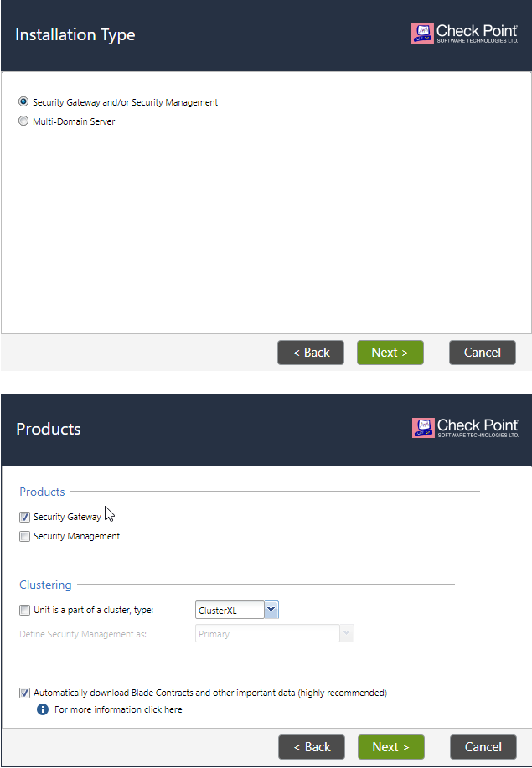Screen dimensions: 532x768
Task: Click the Check Point logo in Products header
Action: tap(465, 428)
